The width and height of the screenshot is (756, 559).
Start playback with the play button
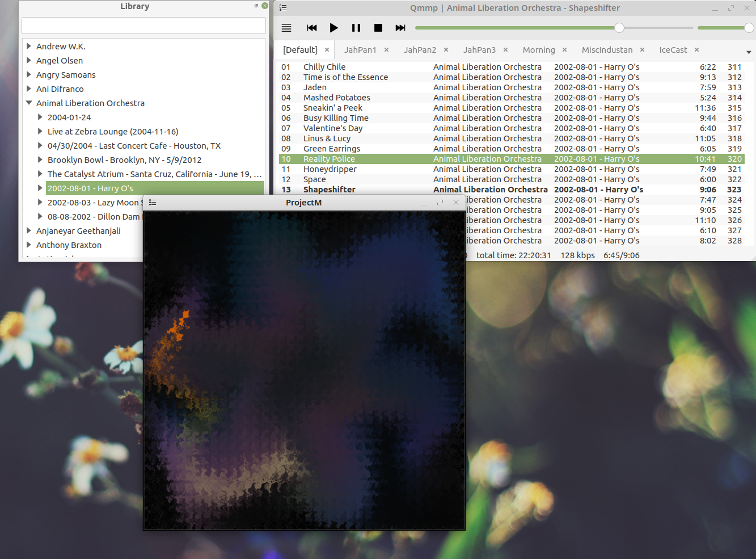pos(334,28)
